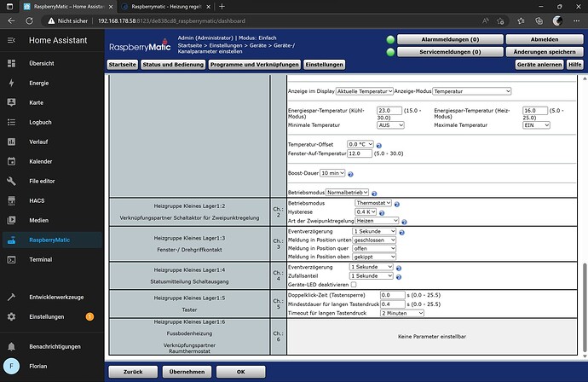Open the Übersicht dashboard icon
The height and width of the screenshot is (382, 588).
coord(12,63)
